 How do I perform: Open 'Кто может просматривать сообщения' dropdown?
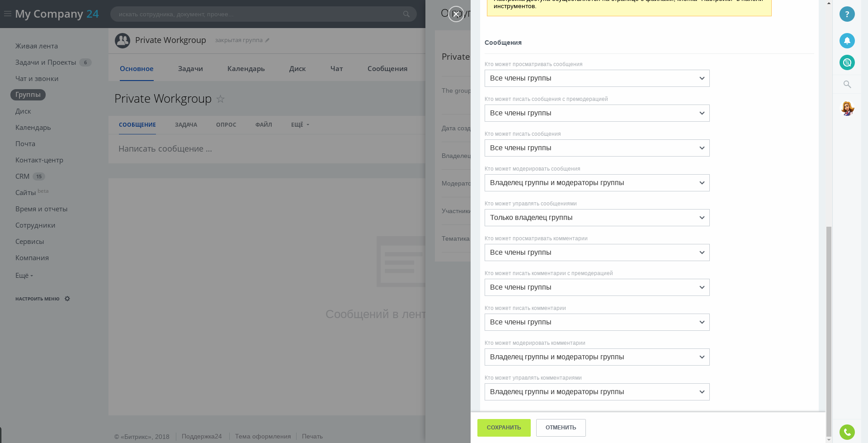(597, 78)
